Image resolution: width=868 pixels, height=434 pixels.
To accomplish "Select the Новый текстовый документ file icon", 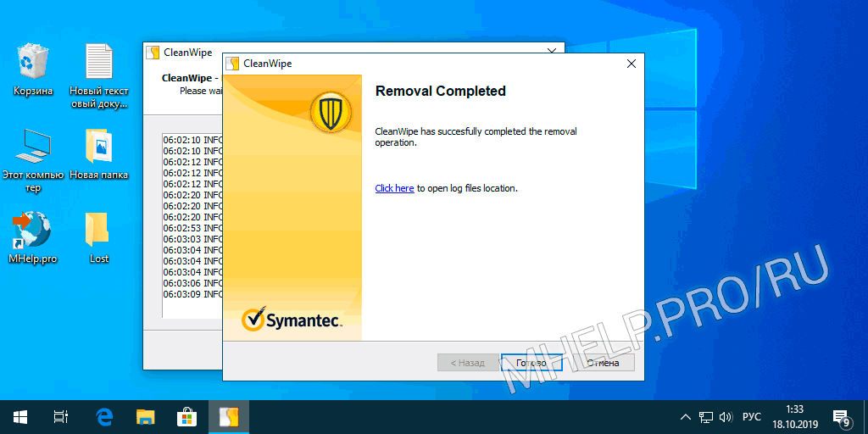I will [99, 75].
